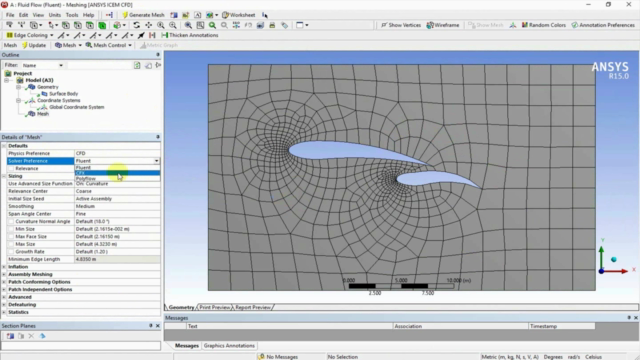
Task: Select Global Coordinate System in outline
Action: [76, 107]
